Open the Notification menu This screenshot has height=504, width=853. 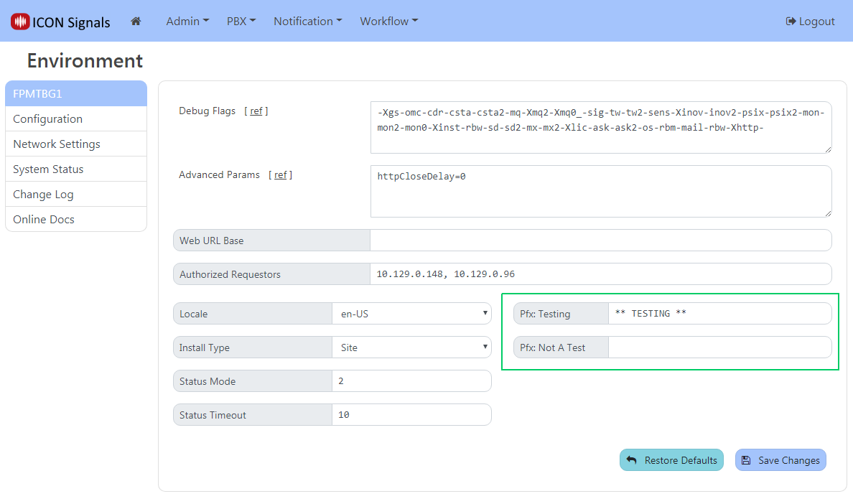[x=307, y=22]
